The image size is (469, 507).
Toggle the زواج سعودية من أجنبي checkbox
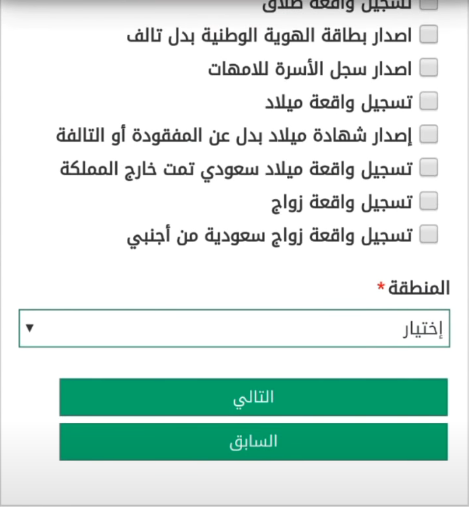pyautogui.click(x=429, y=234)
